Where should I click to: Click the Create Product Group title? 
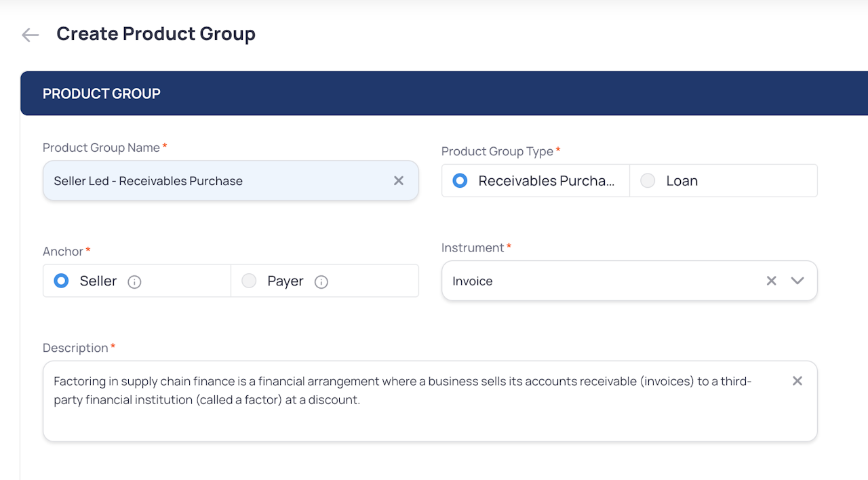[x=156, y=34]
